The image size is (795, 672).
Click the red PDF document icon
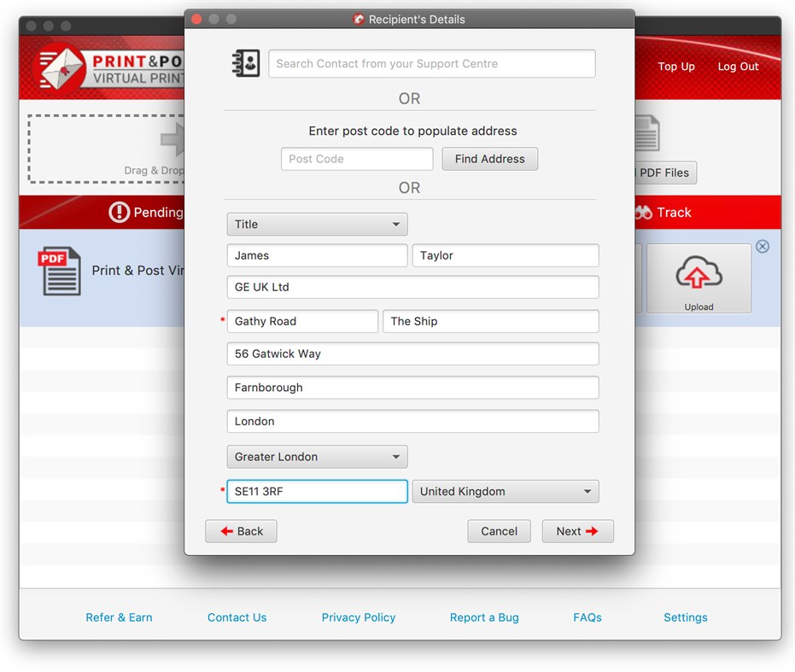pyautogui.click(x=59, y=270)
